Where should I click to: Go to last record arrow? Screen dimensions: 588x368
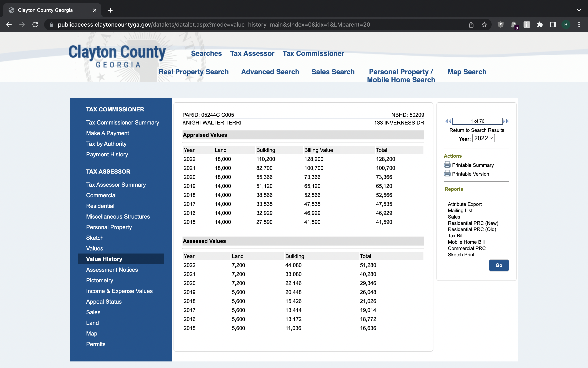[x=508, y=121]
